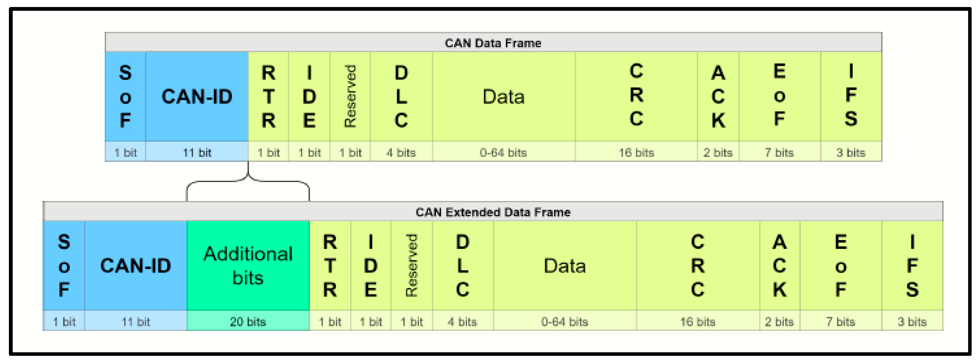Click the EoF block in extended frame
The height and width of the screenshot is (362, 980).
[x=841, y=265]
